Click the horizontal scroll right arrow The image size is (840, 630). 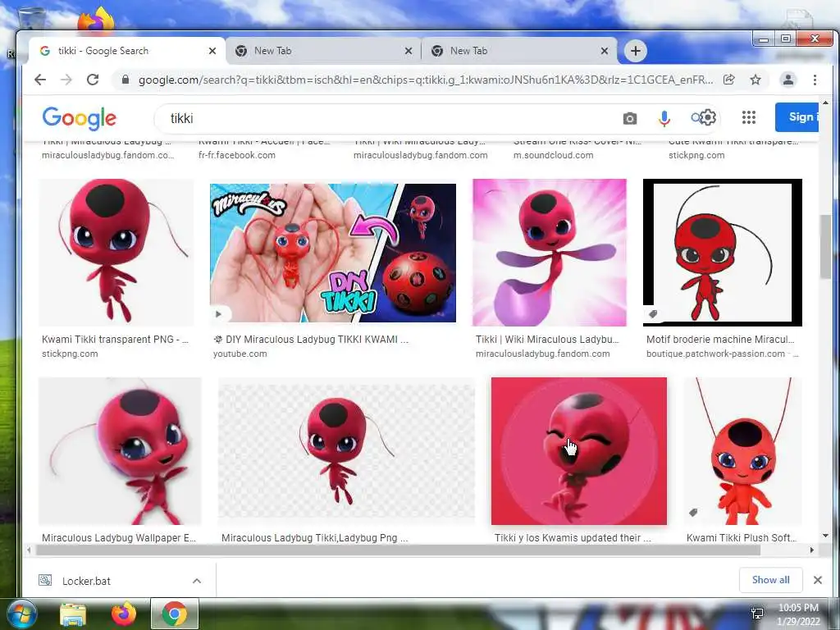tap(812, 550)
